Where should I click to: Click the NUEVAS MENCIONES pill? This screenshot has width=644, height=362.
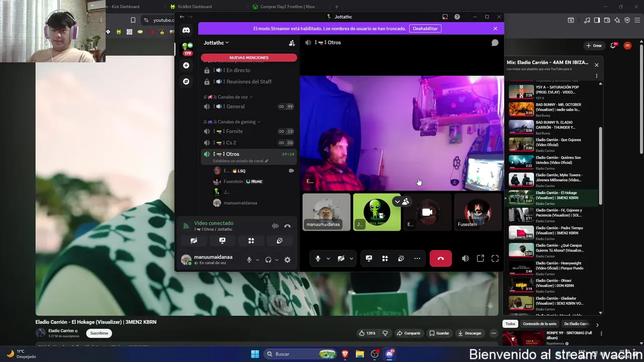[x=249, y=57]
